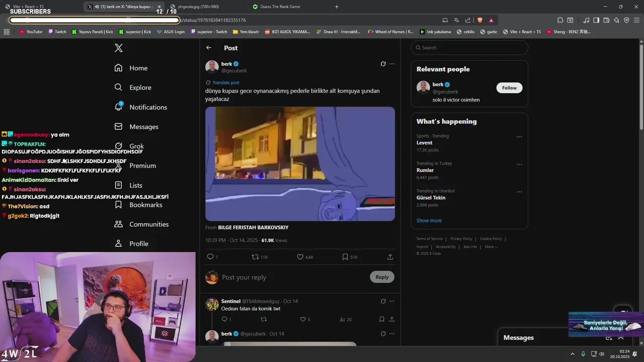Click the Brave Rewards triangle icon

(x=491, y=20)
